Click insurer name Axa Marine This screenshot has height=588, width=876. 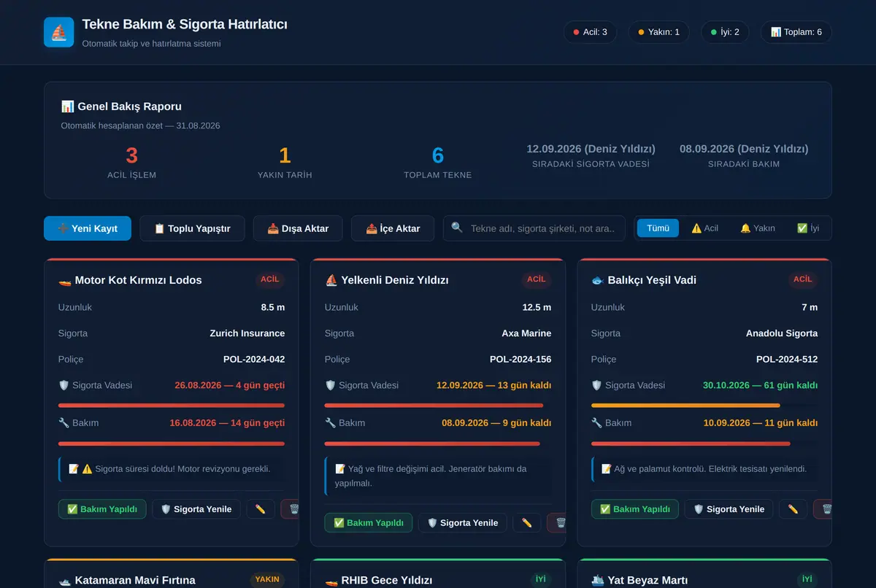point(526,333)
